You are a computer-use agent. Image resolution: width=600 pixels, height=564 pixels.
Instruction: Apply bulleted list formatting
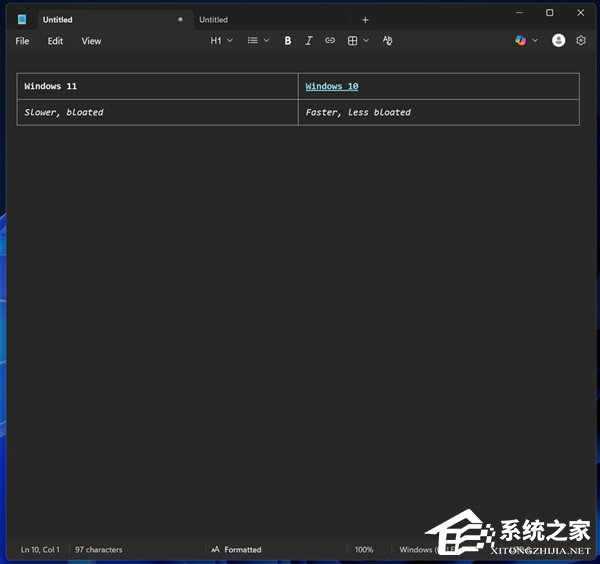point(253,41)
